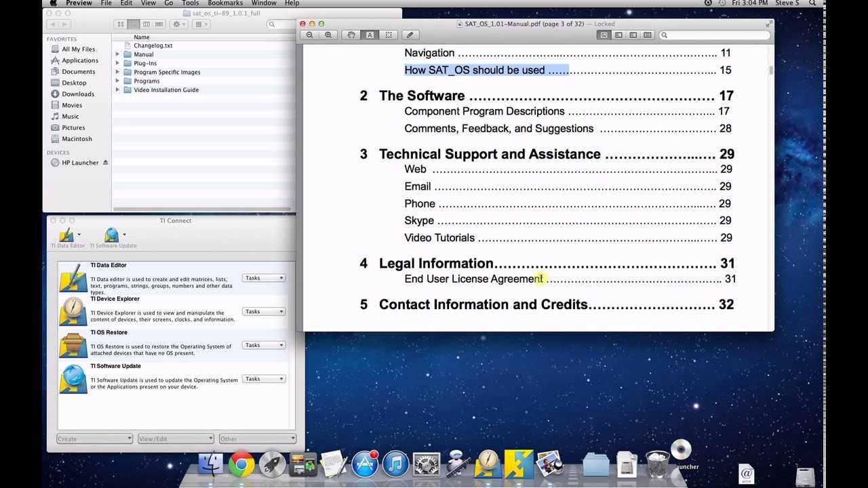The height and width of the screenshot is (488, 868).
Task: Launch TI Software Update from TI Connect toolbar
Action: tap(113, 237)
